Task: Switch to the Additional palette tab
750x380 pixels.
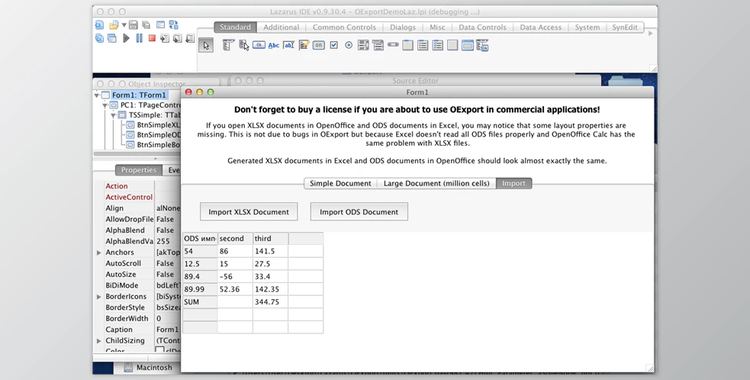Action: 281,27
